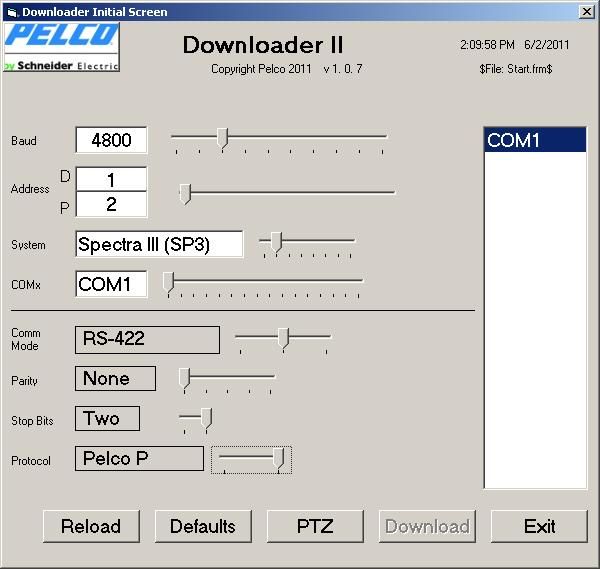
Task: Click the version text "v 1. 0. 7"
Action: (x=343, y=69)
